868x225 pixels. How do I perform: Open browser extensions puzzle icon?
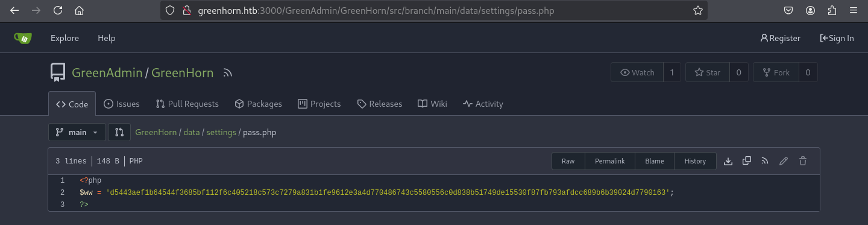832,10
